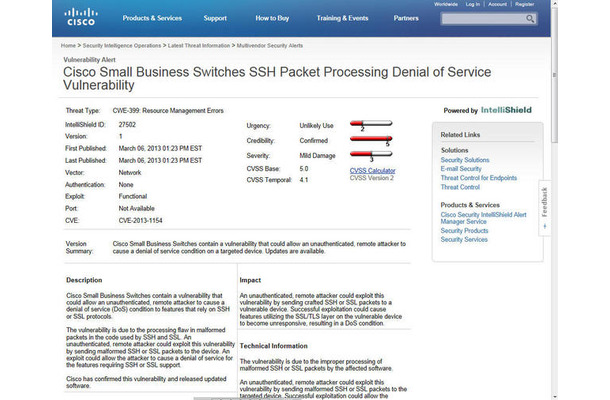Viewport: 610px width, 400px height.
Task: Select the Vector value Network
Action: click(130, 173)
